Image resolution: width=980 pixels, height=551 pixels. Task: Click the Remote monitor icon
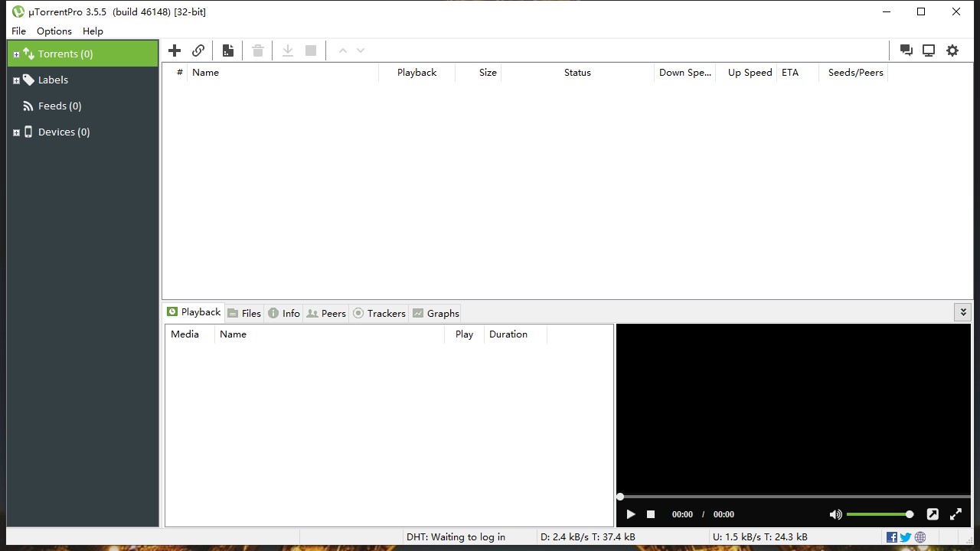point(929,51)
